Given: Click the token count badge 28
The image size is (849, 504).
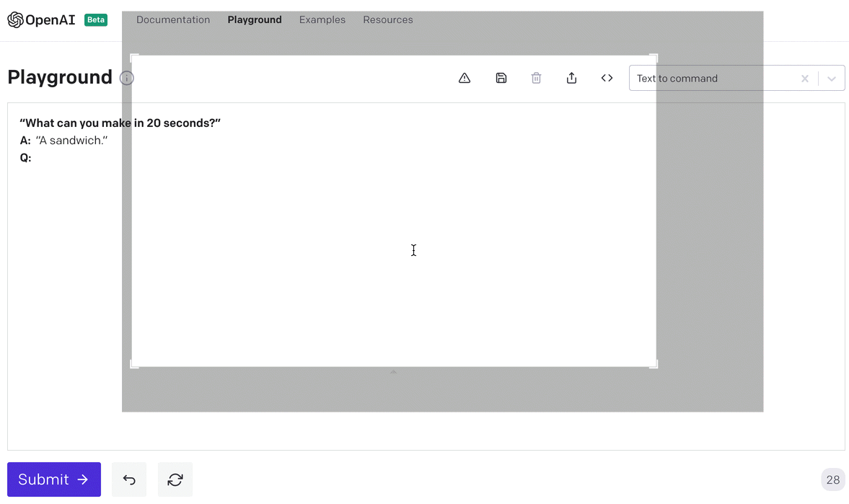Looking at the screenshot, I should pyautogui.click(x=832, y=479).
